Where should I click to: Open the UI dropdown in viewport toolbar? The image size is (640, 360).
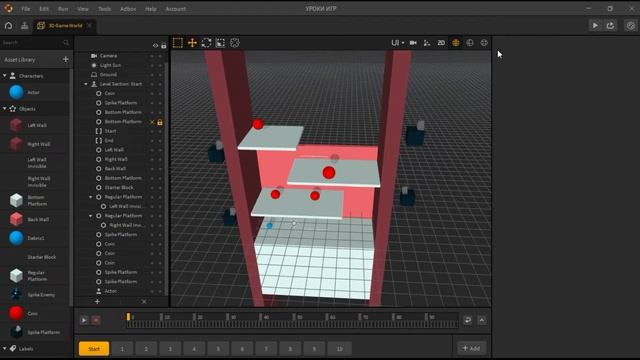[x=398, y=43]
